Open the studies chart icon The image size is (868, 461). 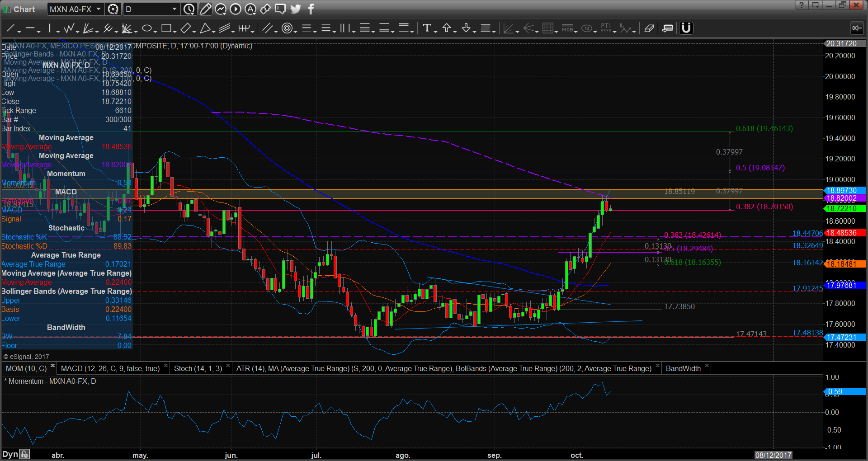pos(220,9)
